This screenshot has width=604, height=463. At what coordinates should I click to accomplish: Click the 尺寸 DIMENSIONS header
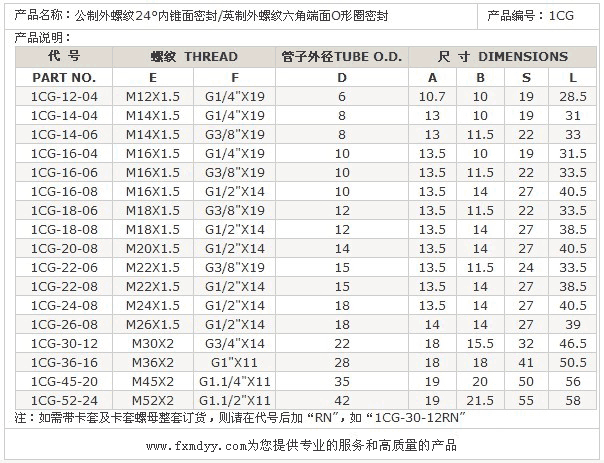[x=503, y=57]
